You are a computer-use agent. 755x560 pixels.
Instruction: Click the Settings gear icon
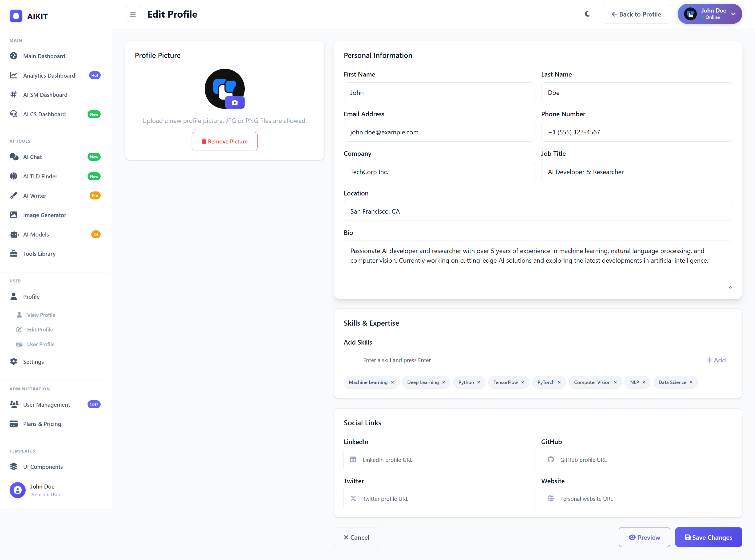pyautogui.click(x=14, y=361)
